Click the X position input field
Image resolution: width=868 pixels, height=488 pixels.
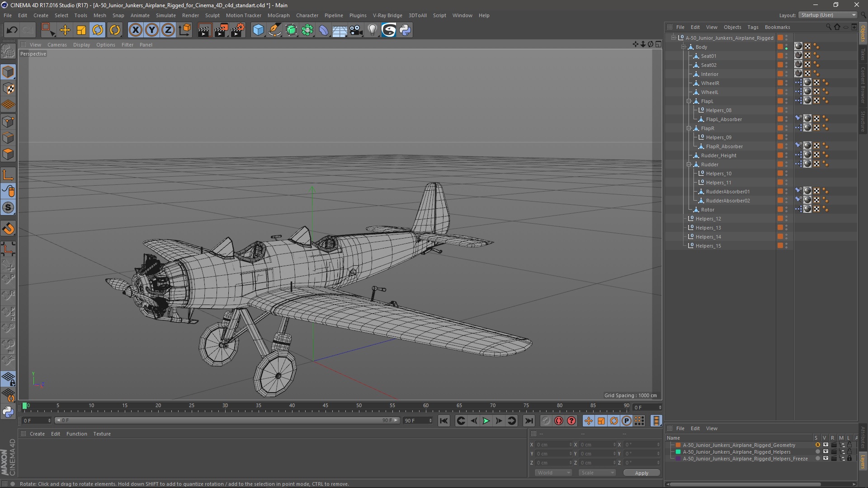[553, 445]
